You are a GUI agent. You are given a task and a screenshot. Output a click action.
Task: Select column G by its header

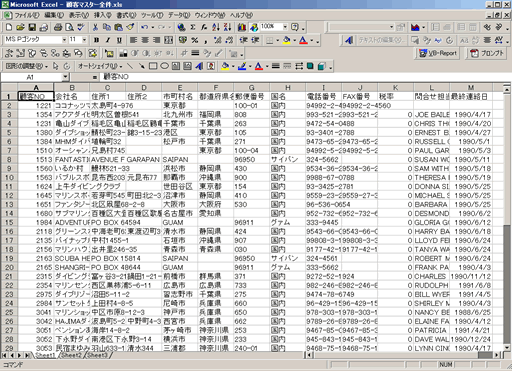point(252,88)
